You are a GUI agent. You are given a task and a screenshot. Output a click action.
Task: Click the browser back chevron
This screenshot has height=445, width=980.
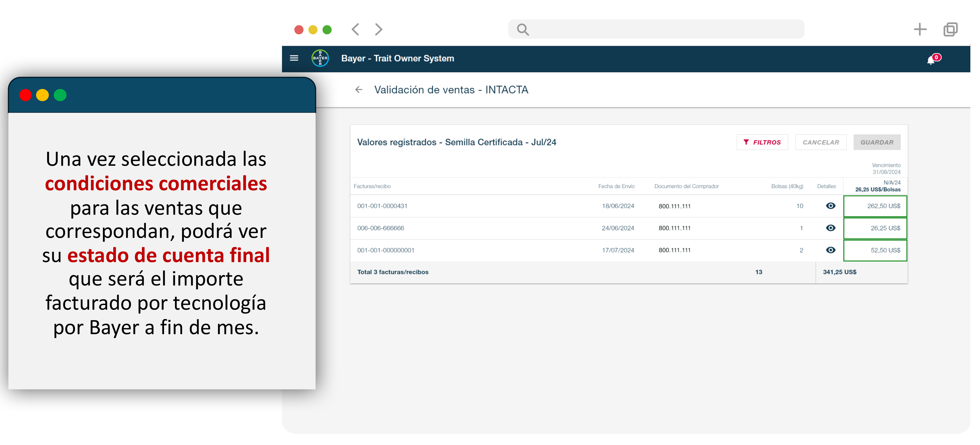tap(355, 29)
